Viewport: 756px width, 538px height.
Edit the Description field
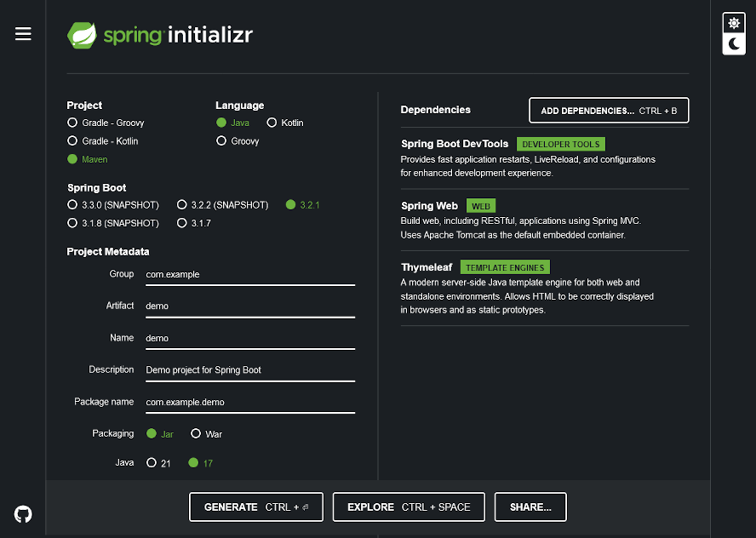(x=250, y=370)
